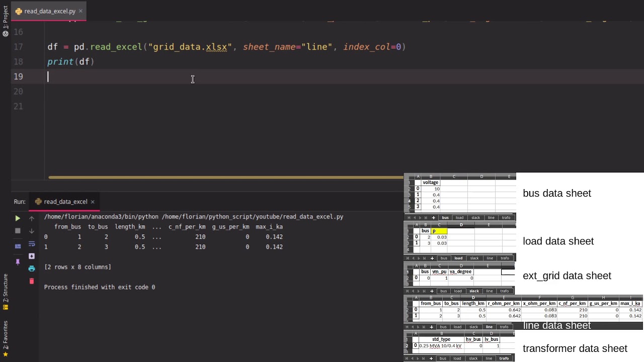Click the '[2 rows x 8 columns]' console line
This screenshot has width=644, height=362.
(77, 267)
